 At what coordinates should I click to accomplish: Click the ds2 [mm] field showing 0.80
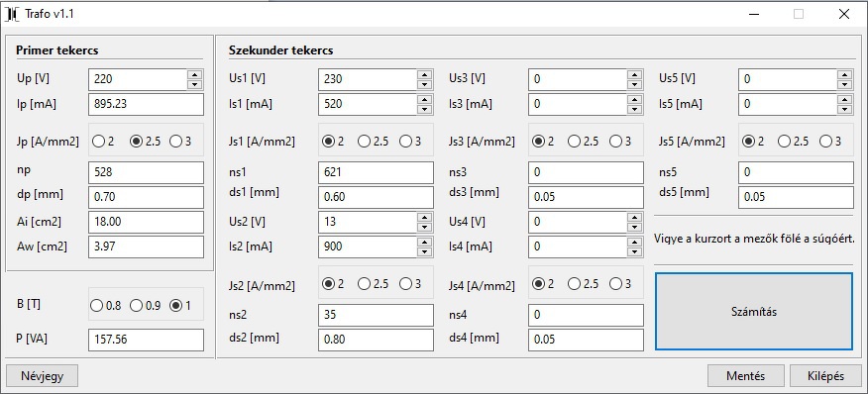coord(376,340)
